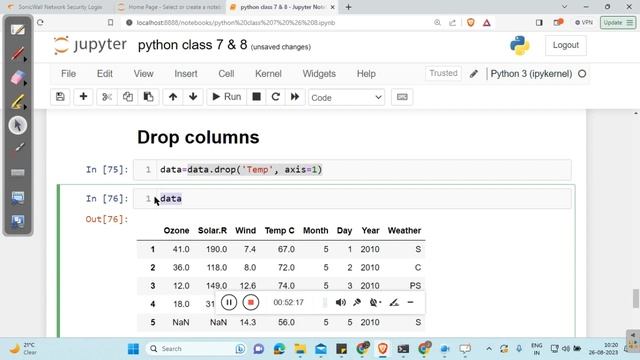Select the arrow cursor tool in annotation bar
Image resolution: width=640 pixels, height=360 pixels.
pyautogui.click(x=18, y=125)
